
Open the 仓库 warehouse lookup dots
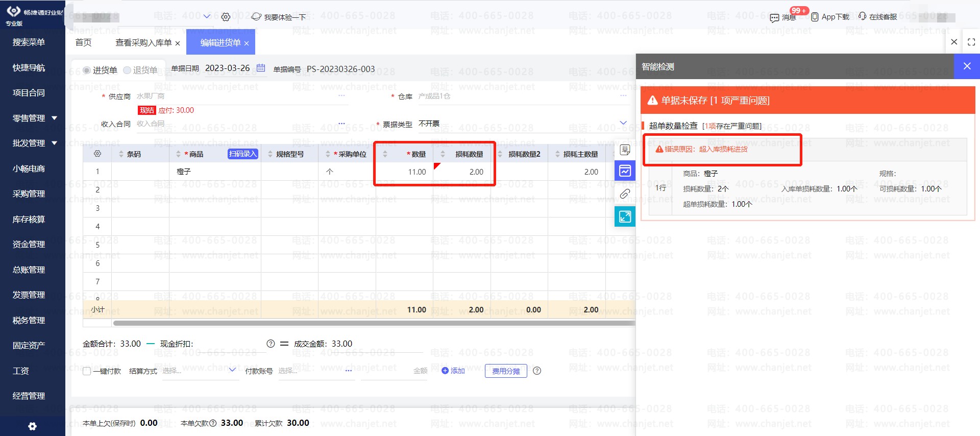click(623, 95)
